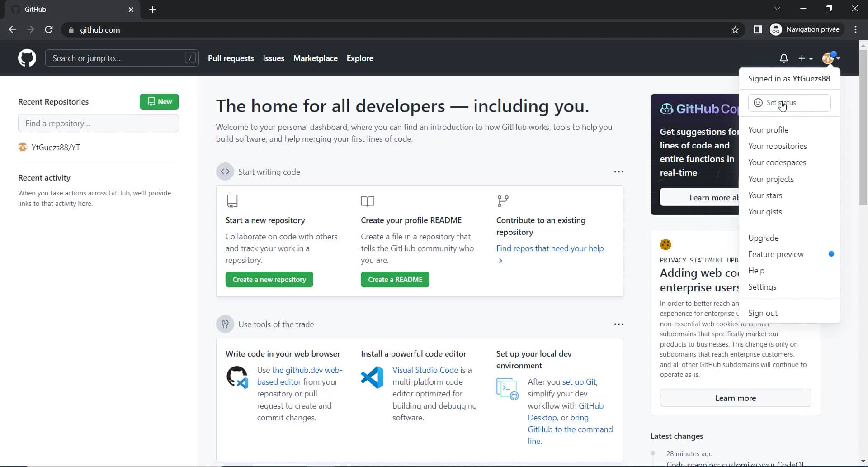The image size is (868, 467).
Task: Open Feature preview in the menu
Action: coord(789,254)
